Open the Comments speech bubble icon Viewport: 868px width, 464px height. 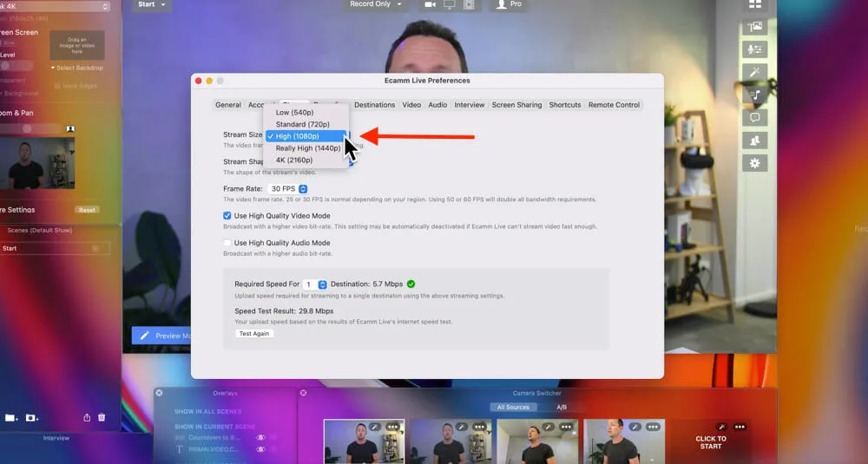(x=754, y=118)
